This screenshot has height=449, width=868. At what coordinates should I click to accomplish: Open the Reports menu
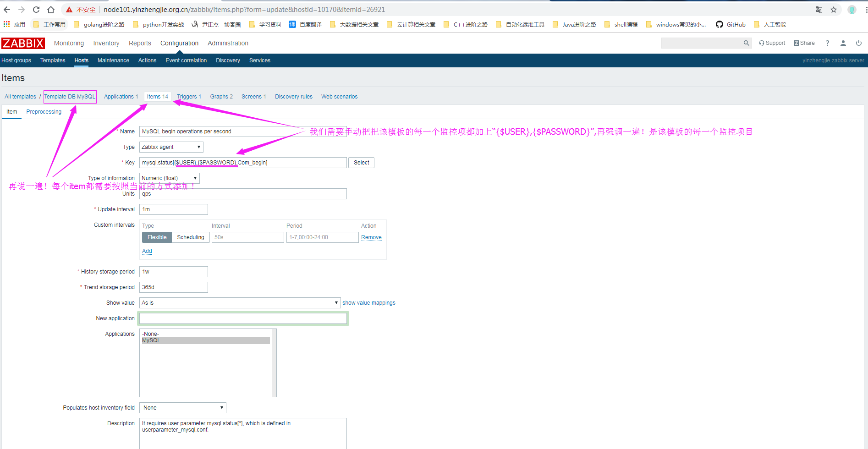140,43
